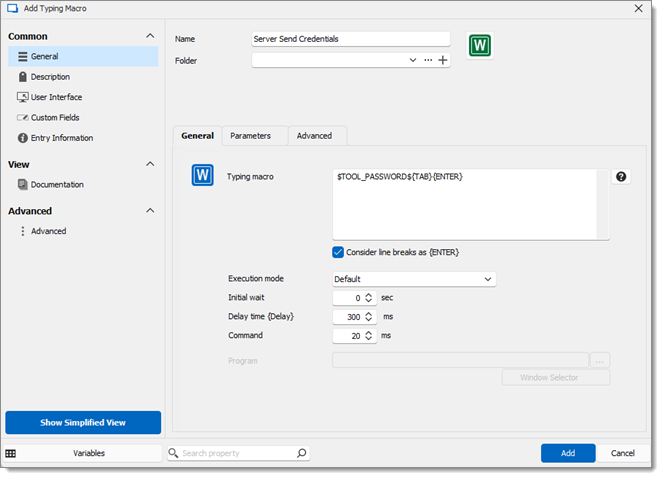This screenshot has height=478, width=662.
Task: Increase the Delay time value
Action: pos(369,313)
